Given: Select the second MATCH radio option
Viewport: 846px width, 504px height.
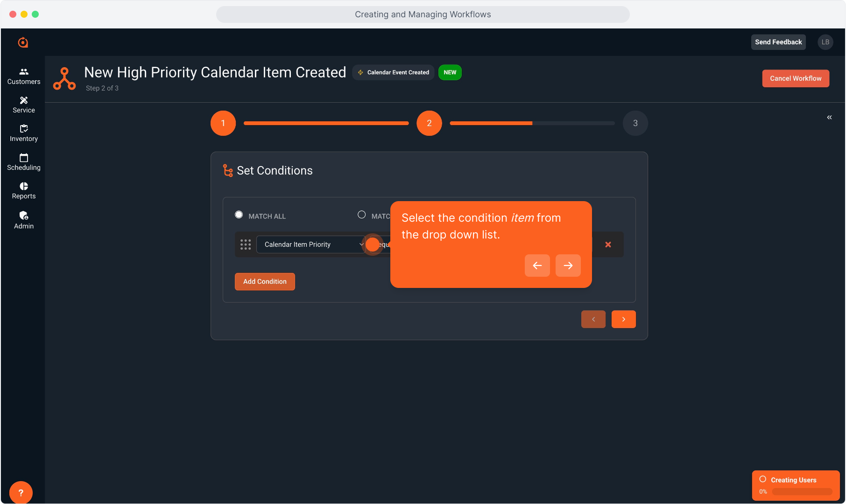Looking at the screenshot, I should 362,215.
